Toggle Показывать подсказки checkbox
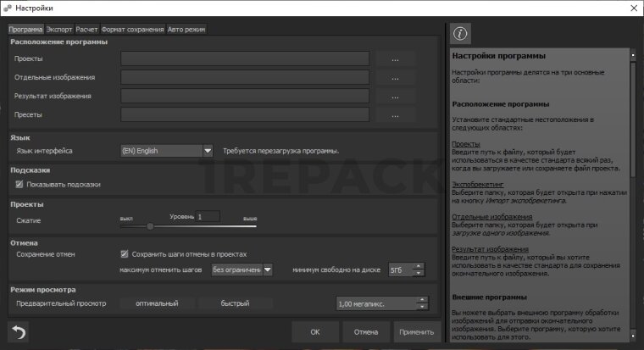644x350 pixels. [20, 184]
